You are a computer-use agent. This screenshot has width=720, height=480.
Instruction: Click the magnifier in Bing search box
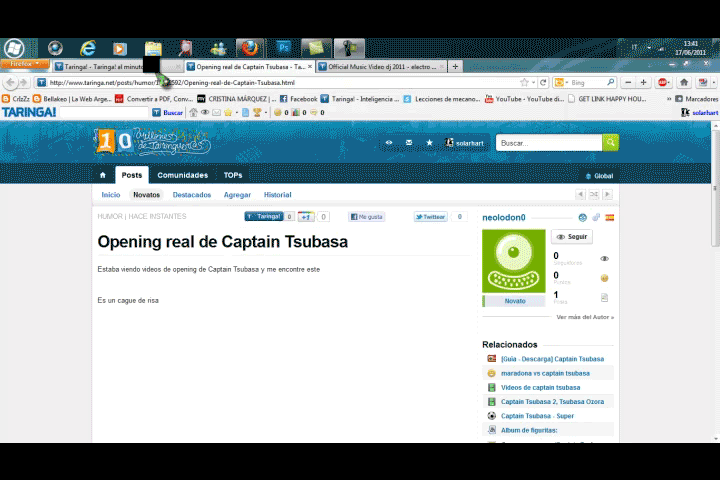coord(611,82)
